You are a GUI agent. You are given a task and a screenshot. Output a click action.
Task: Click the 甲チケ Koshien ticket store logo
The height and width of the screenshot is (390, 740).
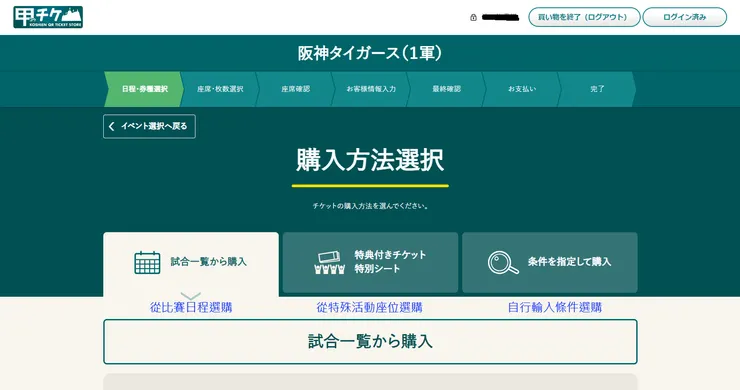48,17
